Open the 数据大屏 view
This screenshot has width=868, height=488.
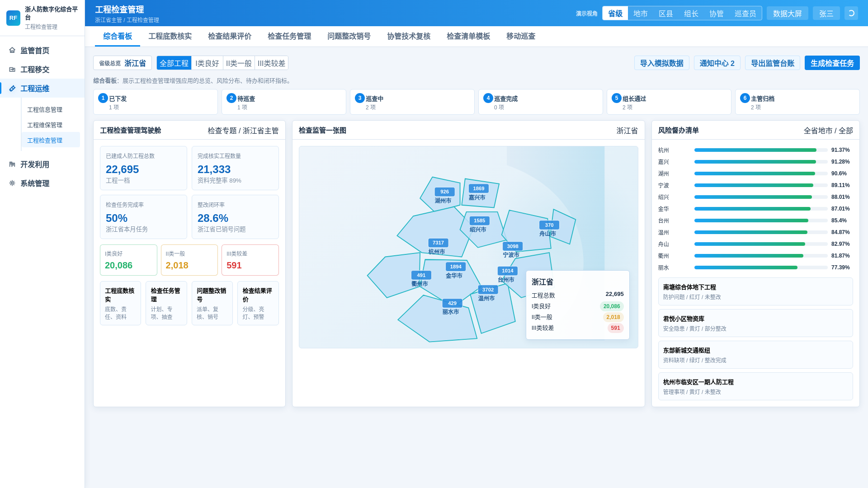(x=787, y=13)
